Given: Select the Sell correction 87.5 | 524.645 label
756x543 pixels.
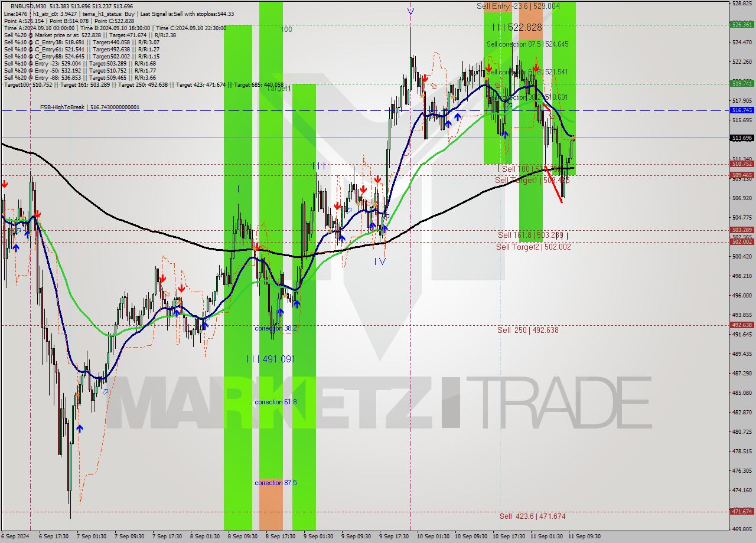Looking at the screenshot, I should [x=527, y=44].
